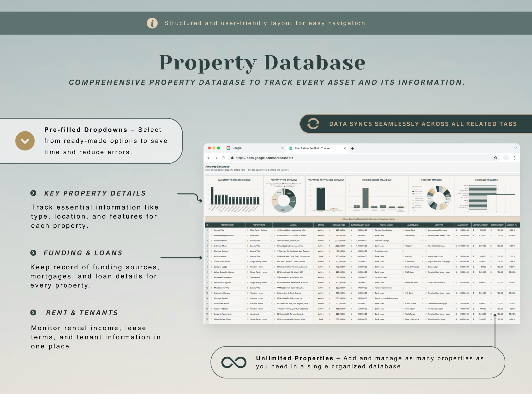This screenshot has width=532, height=394.
Task: Click the Rental Income Reinvestment funding cell
Action: [386, 298]
